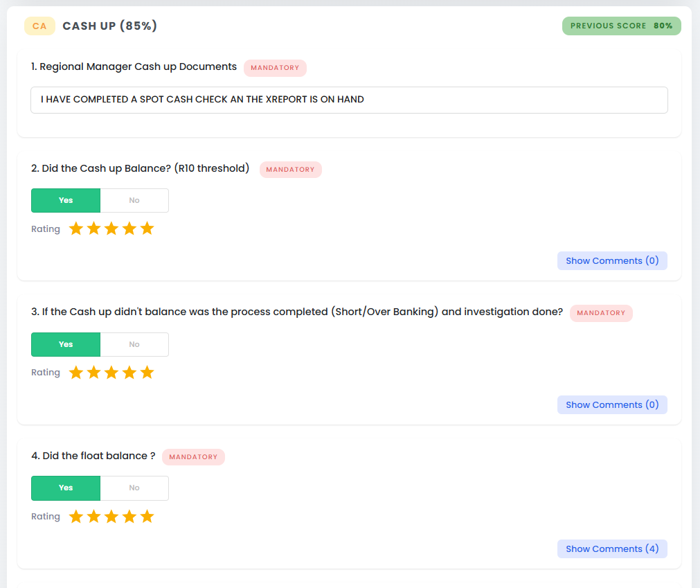
Task: Click the fifth star for Cash up Balance rating
Action: coord(147,229)
